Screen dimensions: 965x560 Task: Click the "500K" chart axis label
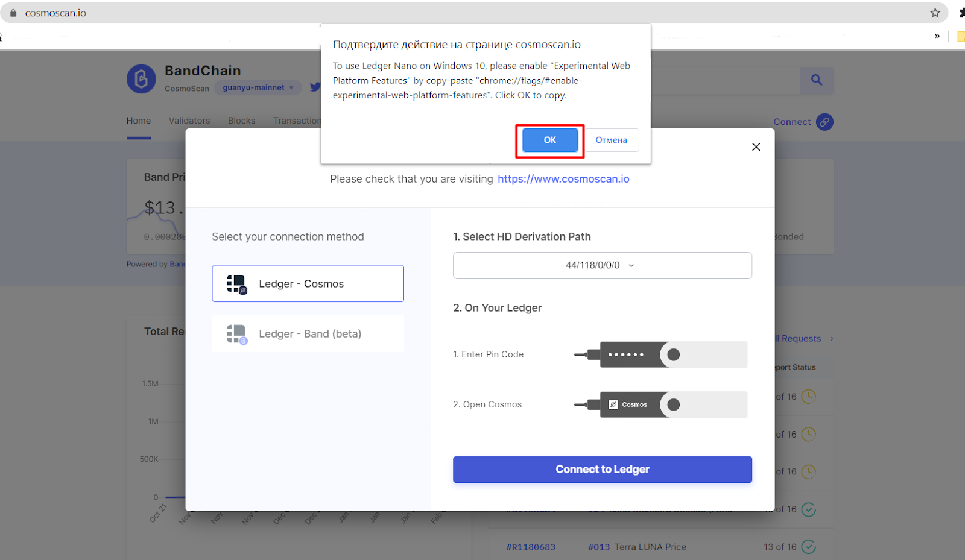(149, 459)
